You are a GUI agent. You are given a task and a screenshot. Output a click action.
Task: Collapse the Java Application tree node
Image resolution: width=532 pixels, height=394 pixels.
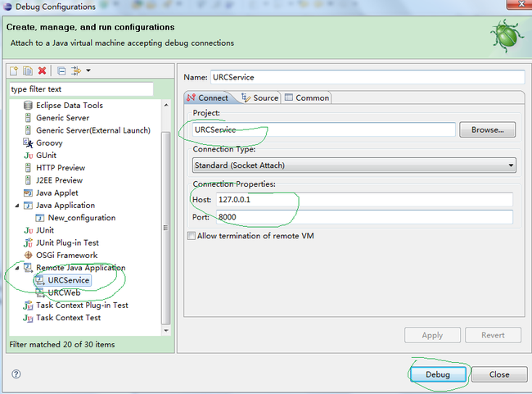(17, 206)
